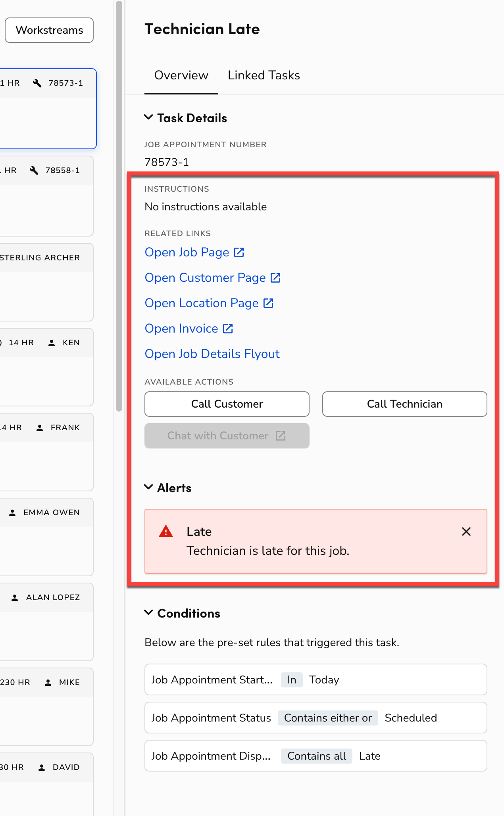This screenshot has width=504, height=816.
Task: Click the Chat with Customer button
Action: click(x=227, y=436)
